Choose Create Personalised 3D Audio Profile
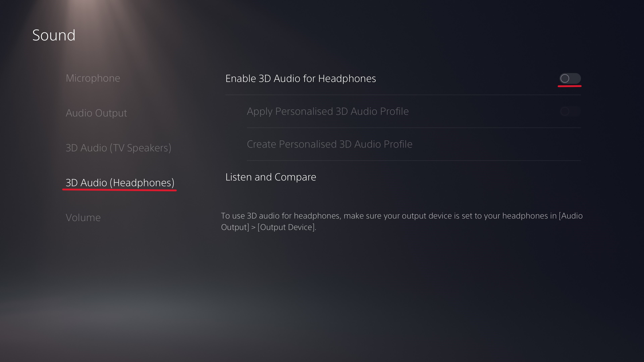This screenshot has height=362, width=644. click(329, 144)
